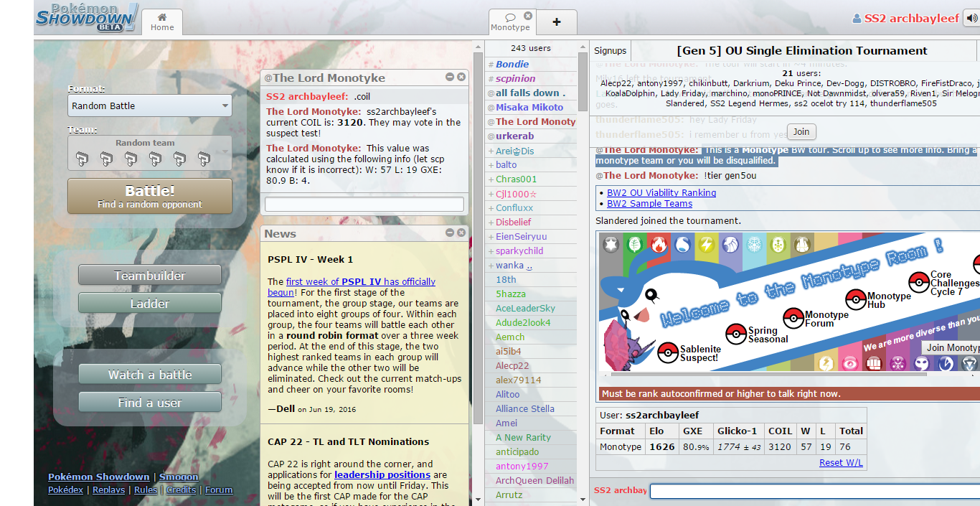
Task: Click the Ice type snowflake icon
Action: pyautogui.click(x=754, y=245)
